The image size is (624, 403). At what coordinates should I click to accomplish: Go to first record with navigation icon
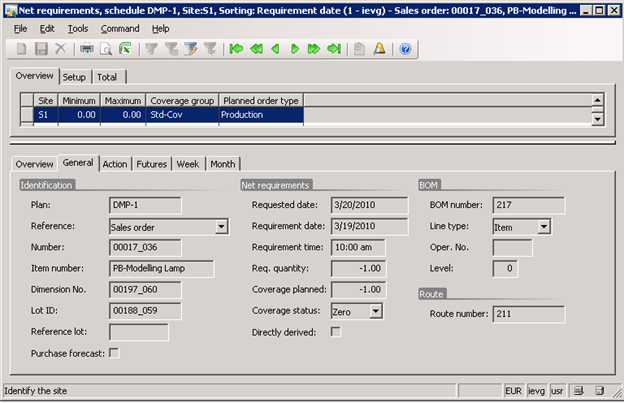point(236,48)
